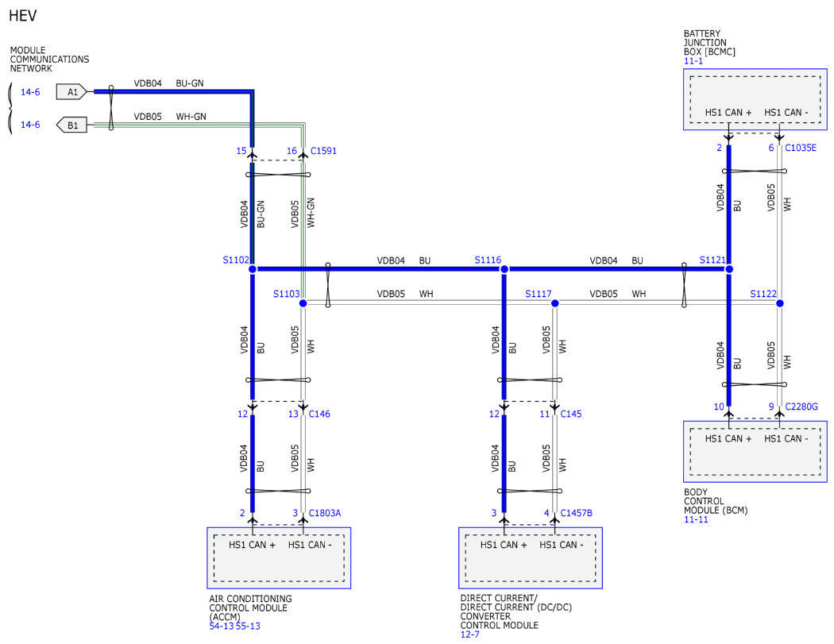Viewport: 834px width, 644px height.
Task: Click the C1591 connector label
Action: coord(323,151)
